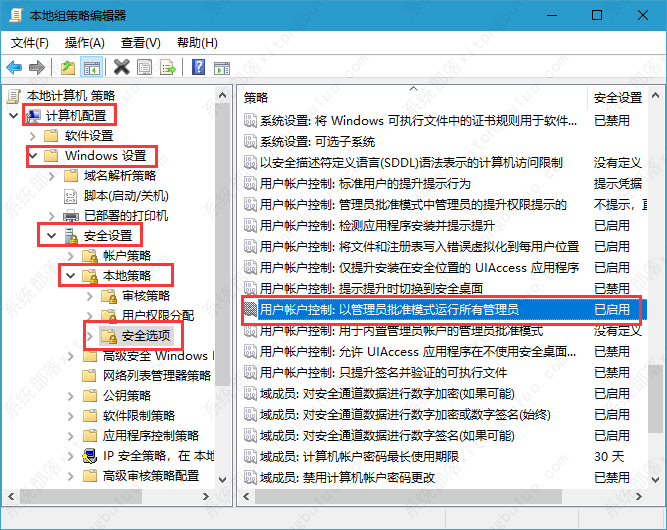Toggle the Show/Hide Console Tree icon
Viewport: 667px width, 530px height.
91,67
